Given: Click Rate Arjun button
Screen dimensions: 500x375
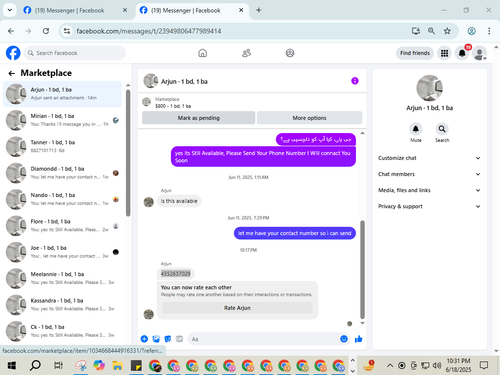Looking at the screenshot, I should [x=237, y=308].
